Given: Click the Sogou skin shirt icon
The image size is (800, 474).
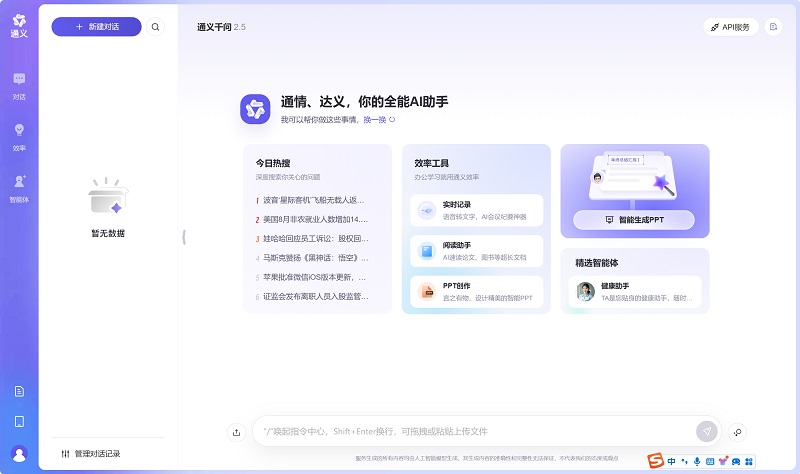Looking at the screenshot, I should coord(723,461).
